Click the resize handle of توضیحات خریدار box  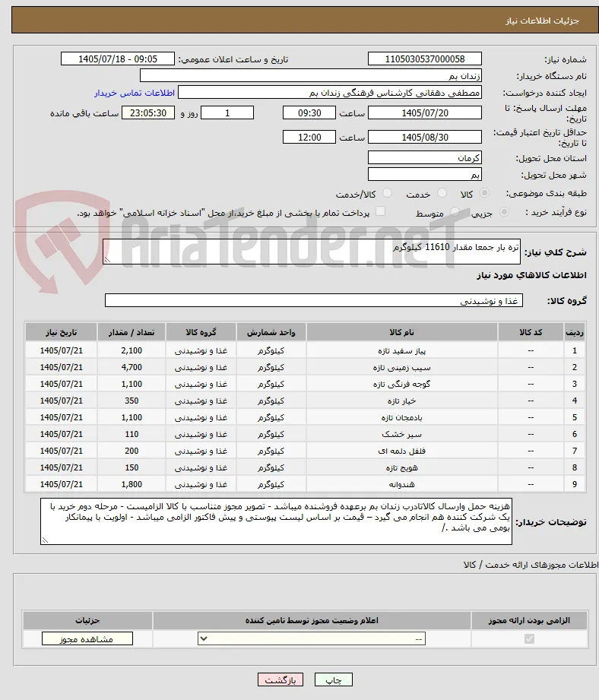45,540
